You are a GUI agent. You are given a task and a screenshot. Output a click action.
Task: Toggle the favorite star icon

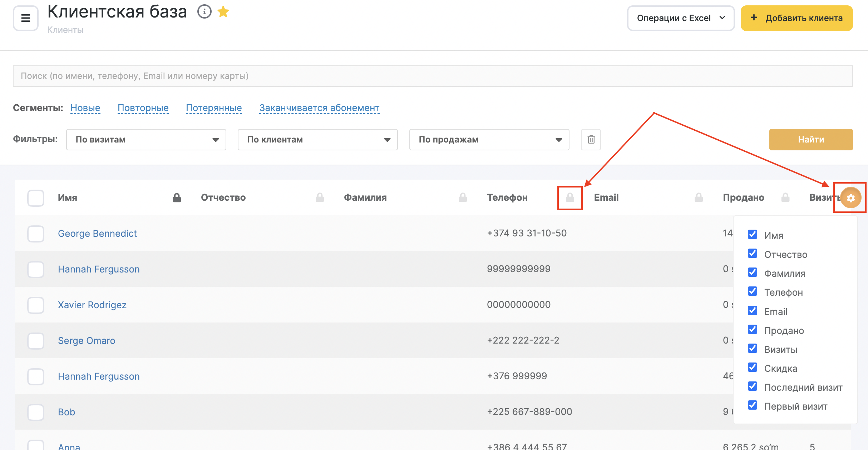[x=223, y=12]
